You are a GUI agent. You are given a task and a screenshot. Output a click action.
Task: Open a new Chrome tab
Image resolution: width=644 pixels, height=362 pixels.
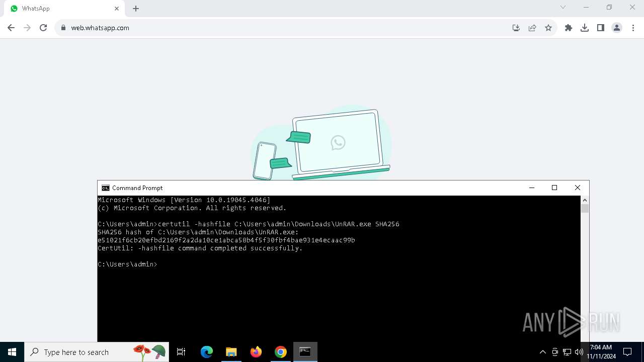136,9
